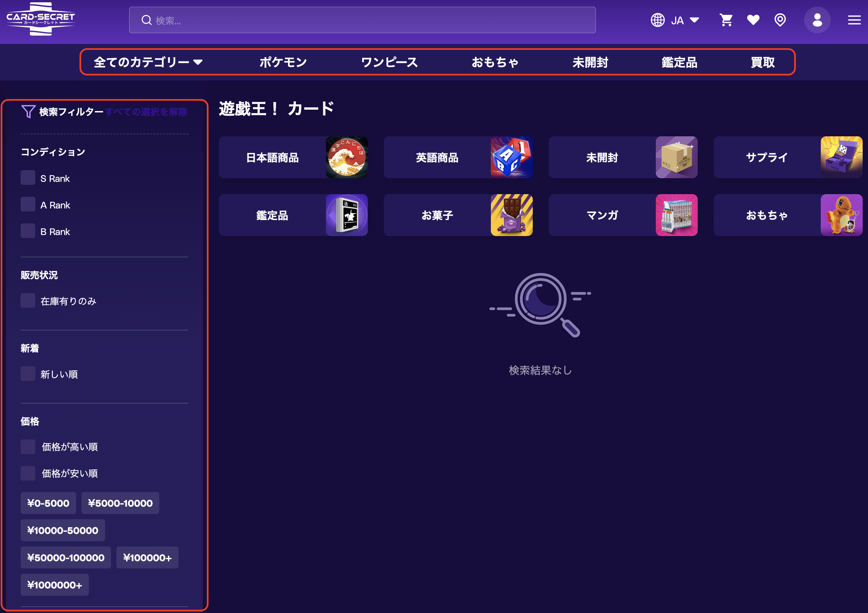
Task: Open the 英語商品 ABC blocks thumbnail
Action: [x=511, y=157]
